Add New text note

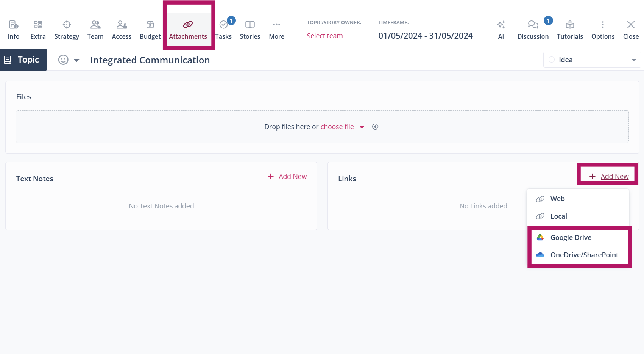click(287, 177)
